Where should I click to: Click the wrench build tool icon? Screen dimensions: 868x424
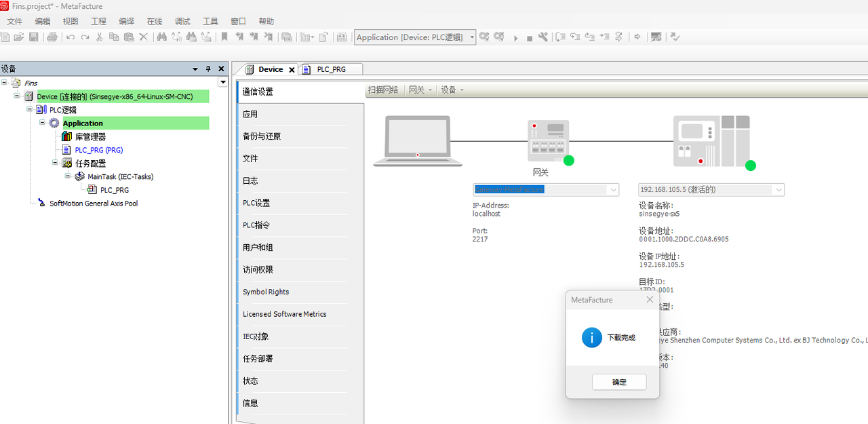[542, 37]
